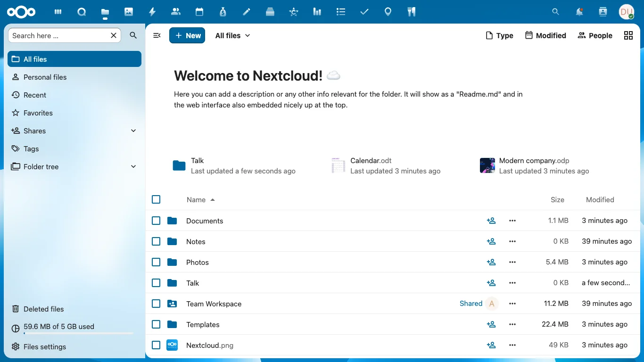Open the Tags view in the sidebar
The width and height of the screenshot is (644, 362).
click(74, 148)
